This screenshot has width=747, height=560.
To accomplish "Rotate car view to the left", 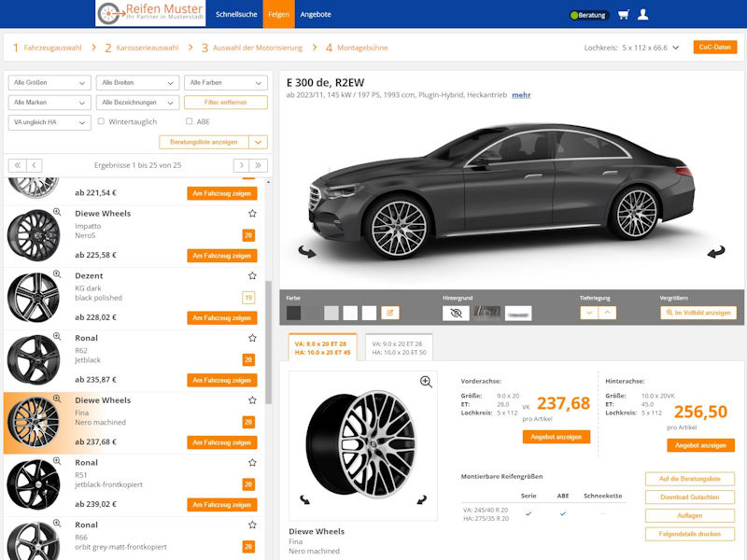I will (307, 251).
